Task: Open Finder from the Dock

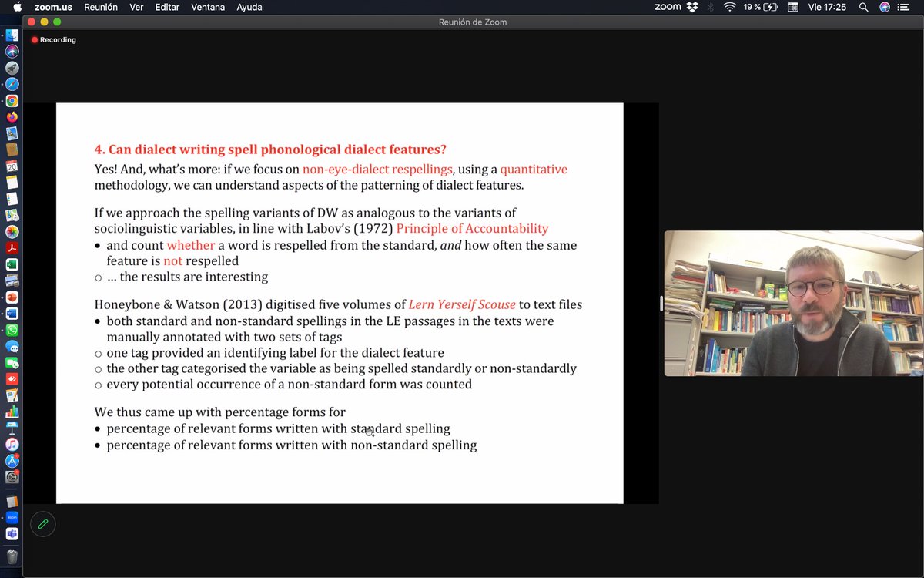Action: pyautogui.click(x=12, y=35)
